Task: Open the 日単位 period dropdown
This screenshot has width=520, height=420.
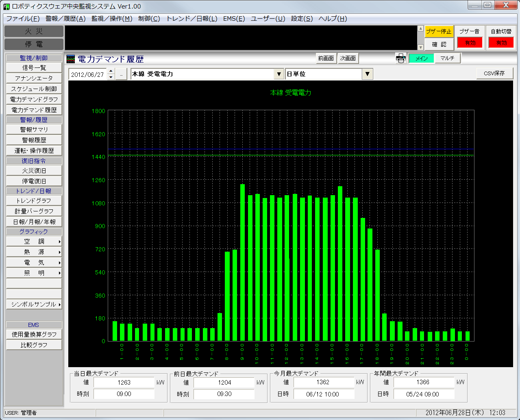Action: pos(367,74)
